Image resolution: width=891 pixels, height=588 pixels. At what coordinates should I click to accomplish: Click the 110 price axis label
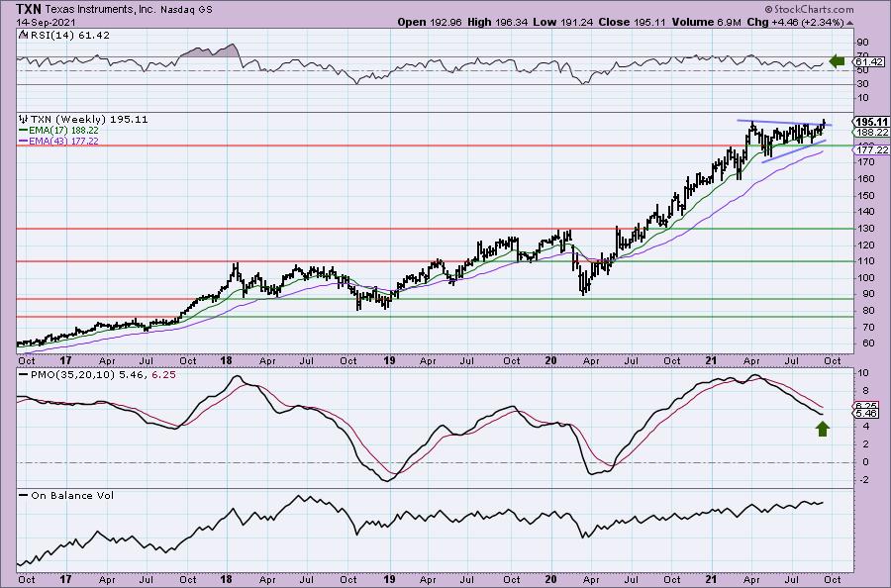point(866,261)
